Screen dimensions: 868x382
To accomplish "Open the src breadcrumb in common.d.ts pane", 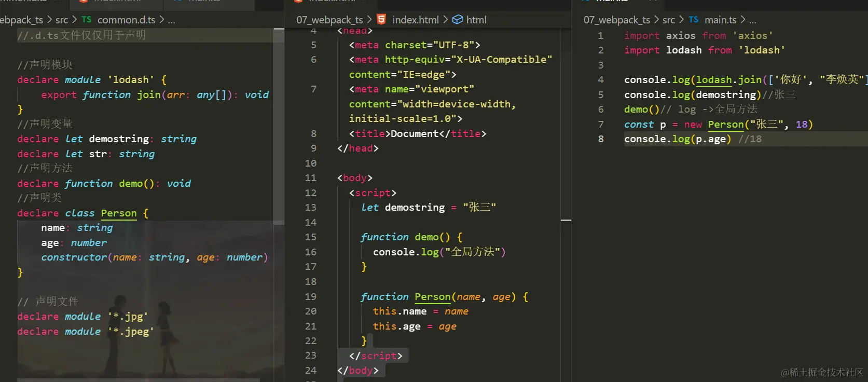I will click(x=62, y=20).
